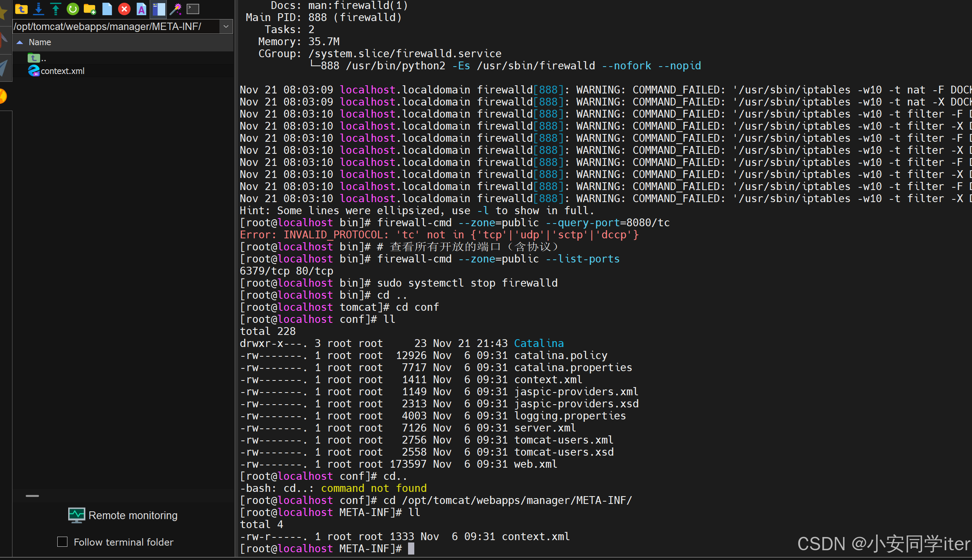Refresh the SFTP folder with green icon
Screen dimensions: 972x560
click(x=73, y=9)
